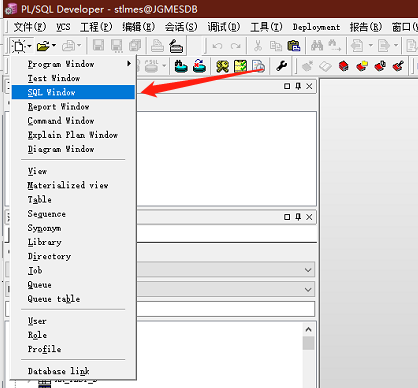This screenshot has width=418, height=388.
Task: Click the Commit green arrow icon
Action: point(181,66)
